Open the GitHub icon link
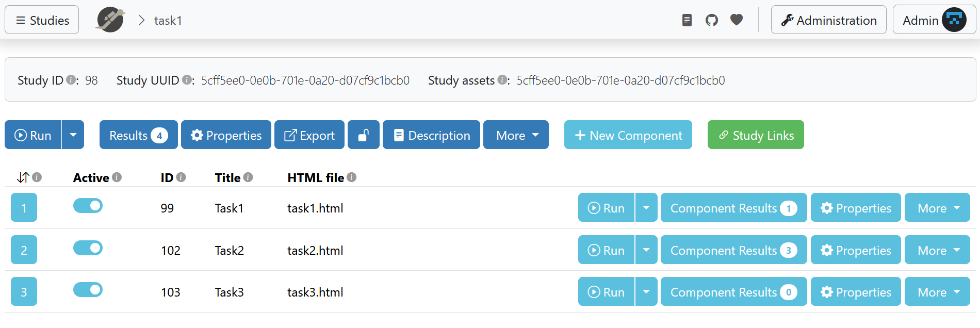980x328 pixels. tap(711, 20)
